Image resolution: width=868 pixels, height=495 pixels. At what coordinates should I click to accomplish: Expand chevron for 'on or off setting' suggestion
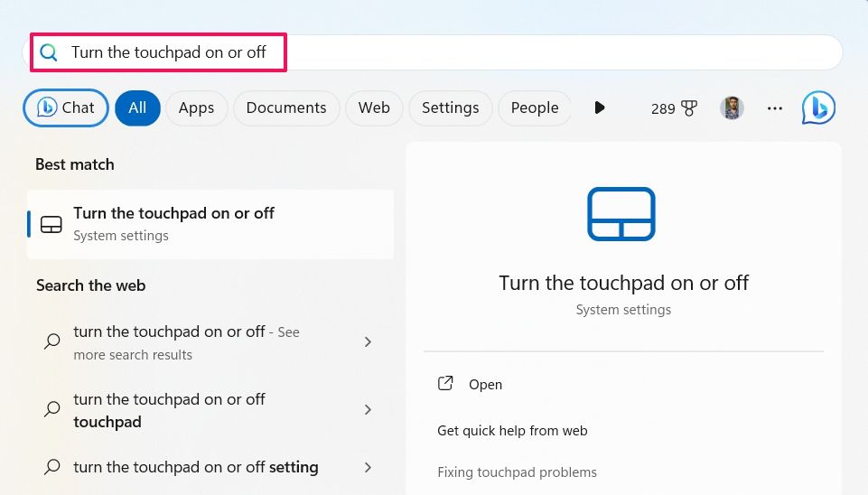pos(369,467)
